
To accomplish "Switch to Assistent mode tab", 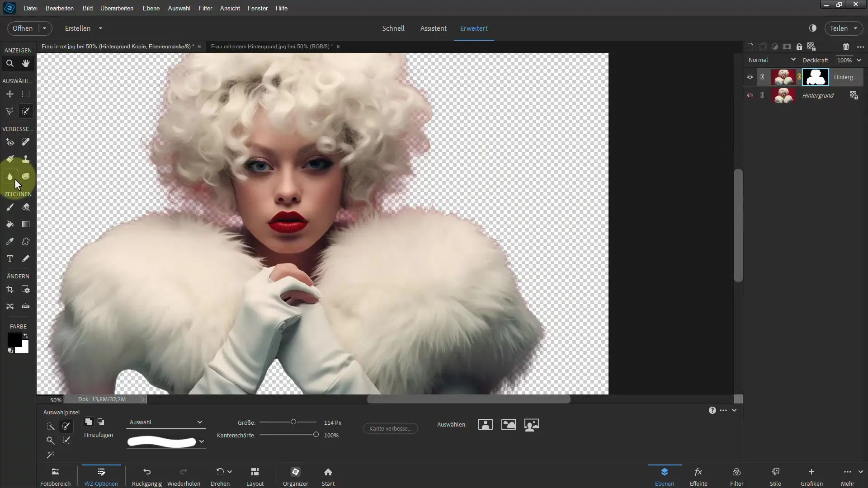I will [433, 28].
